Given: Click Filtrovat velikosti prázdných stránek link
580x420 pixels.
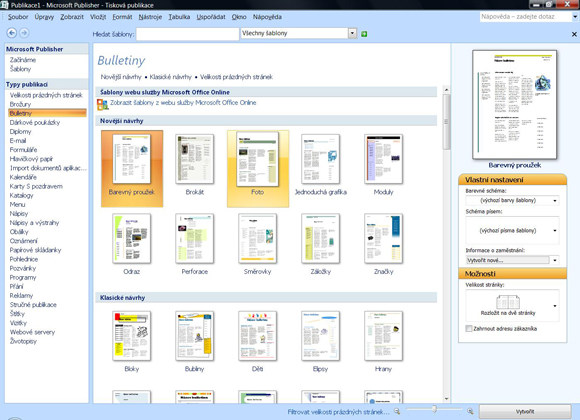Looking at the screenshot, I should tap(338, 411).
